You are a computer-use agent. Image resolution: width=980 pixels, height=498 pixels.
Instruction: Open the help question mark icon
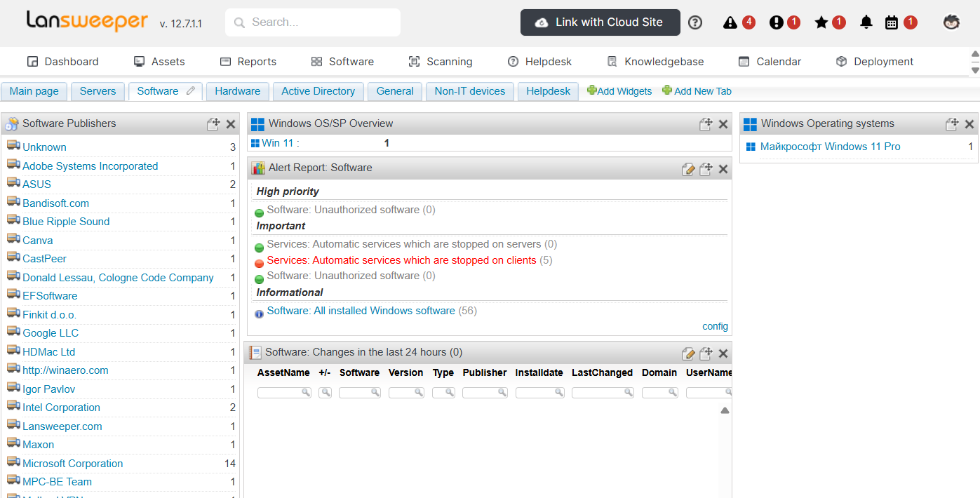coord(695,22)
